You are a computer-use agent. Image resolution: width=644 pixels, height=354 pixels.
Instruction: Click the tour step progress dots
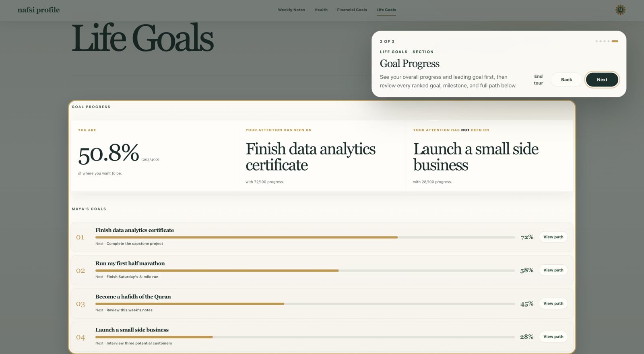607,41
